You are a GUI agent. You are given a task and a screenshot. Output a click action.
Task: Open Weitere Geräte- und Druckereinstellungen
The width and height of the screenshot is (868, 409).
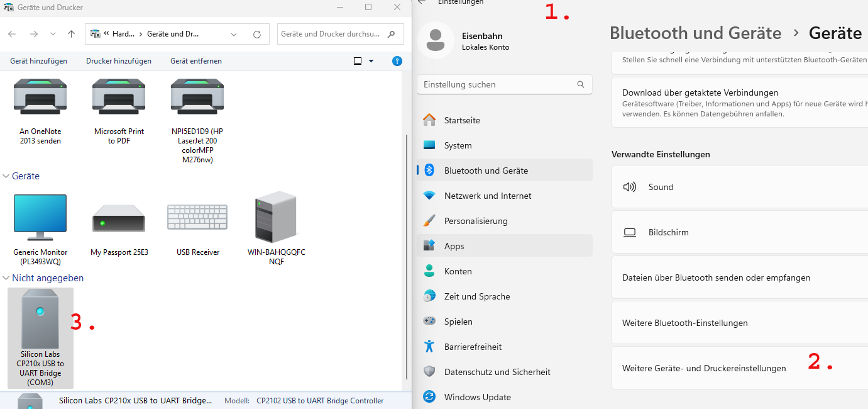pos(704,368)
